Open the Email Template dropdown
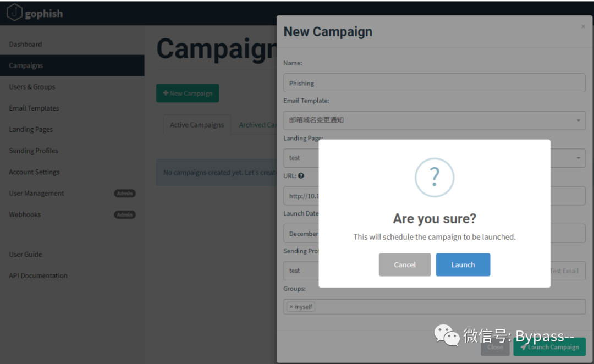The image size is (594, 364). tap(434, 120)
